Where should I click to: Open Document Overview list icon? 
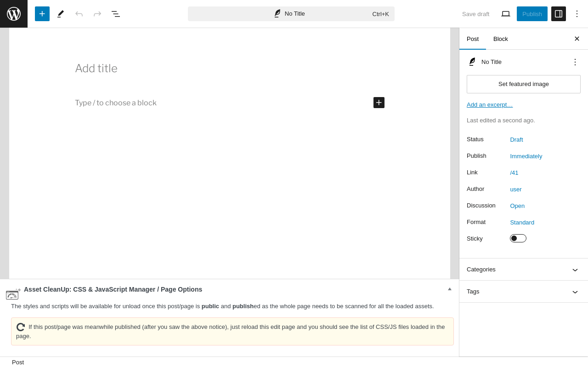click(x=116, y=14)
